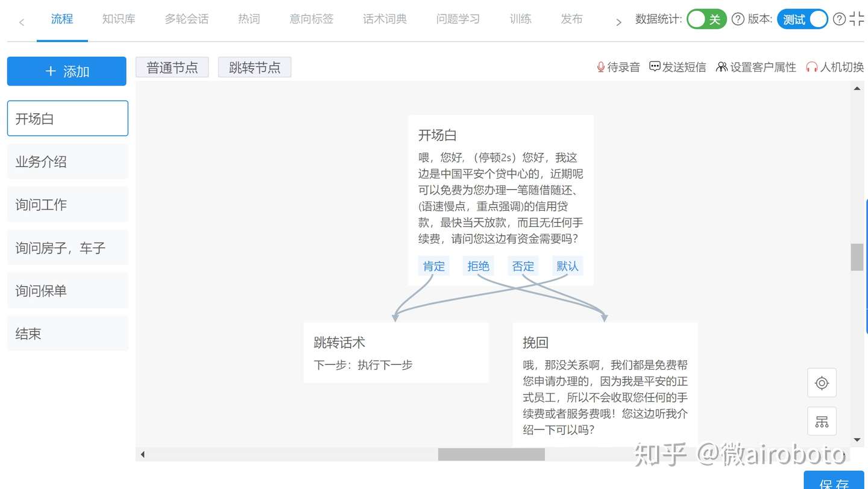Select 开场白 in the flow list

pyautogui.click(x=68, y=119)
